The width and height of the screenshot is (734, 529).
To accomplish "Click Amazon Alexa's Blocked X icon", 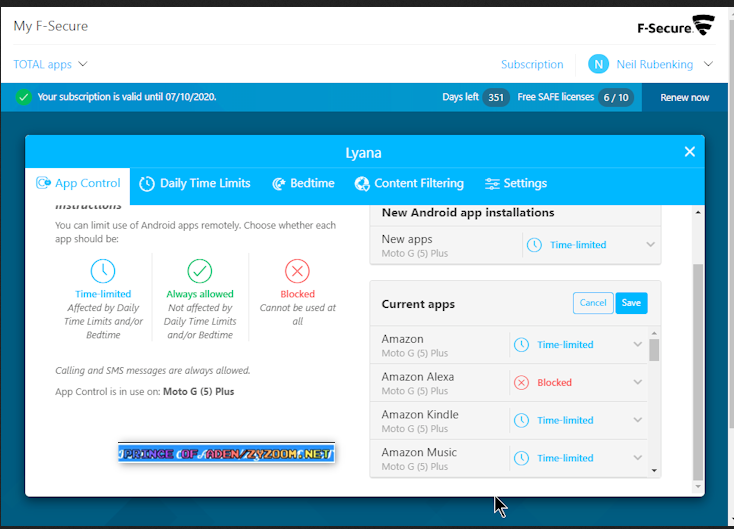I will click(521, 383).
